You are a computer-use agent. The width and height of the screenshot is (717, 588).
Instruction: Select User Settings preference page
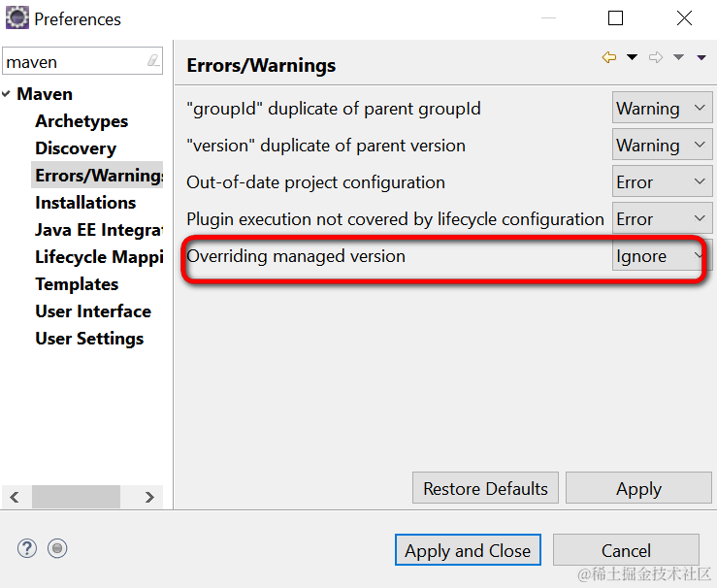[89, 339]
